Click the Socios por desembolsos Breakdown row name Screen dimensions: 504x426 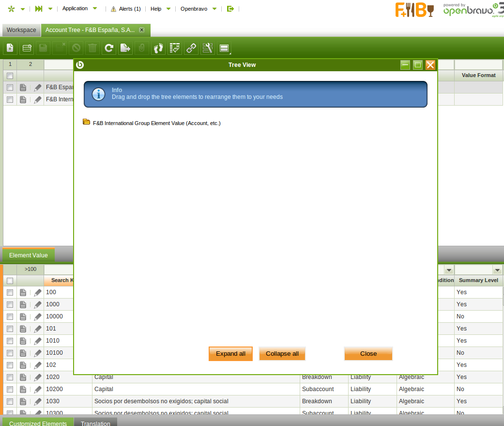[x=161, y=401]
